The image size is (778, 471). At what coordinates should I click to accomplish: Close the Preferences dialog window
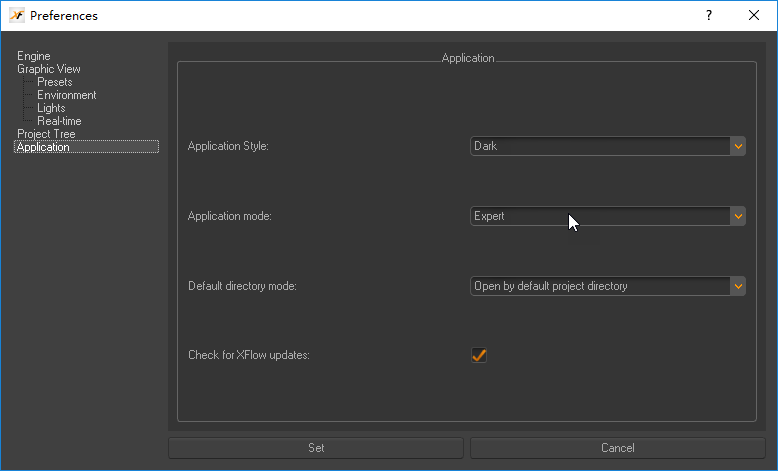(x=754, y=15)
